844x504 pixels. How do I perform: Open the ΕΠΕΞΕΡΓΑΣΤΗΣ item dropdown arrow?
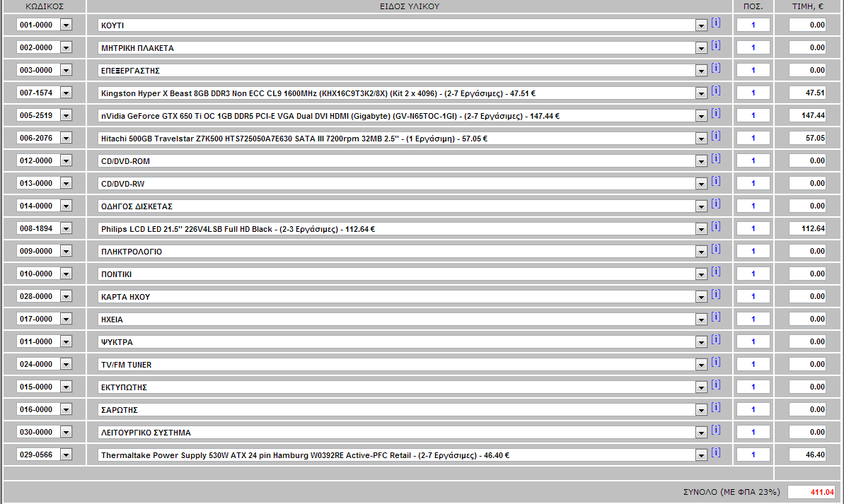(x=701, y=71)
